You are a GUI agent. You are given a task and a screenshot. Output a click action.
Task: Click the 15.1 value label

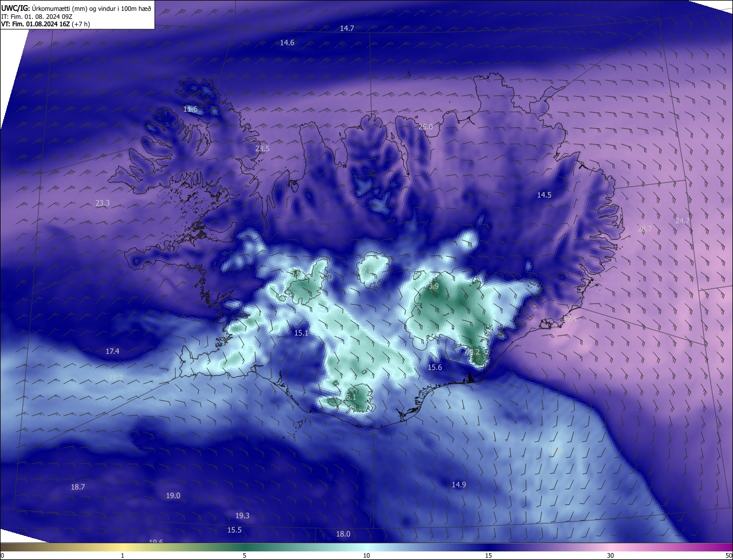(301, 333)
